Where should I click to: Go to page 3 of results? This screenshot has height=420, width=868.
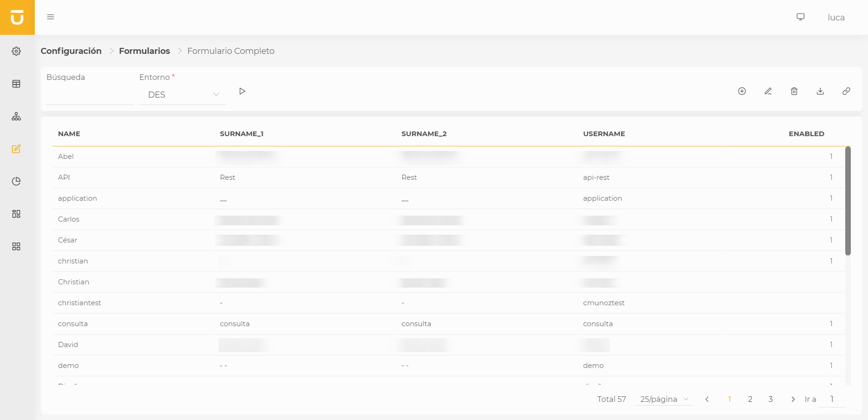(x=771, y=399)
